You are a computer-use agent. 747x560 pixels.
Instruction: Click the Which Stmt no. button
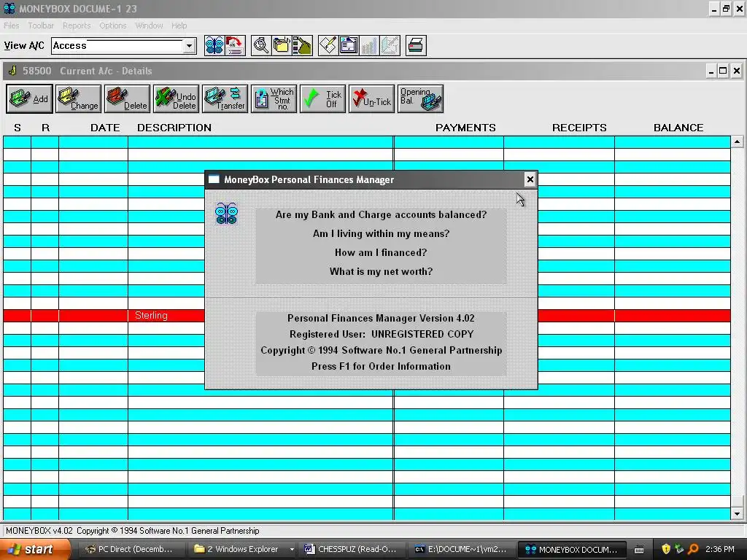(274, 99)
